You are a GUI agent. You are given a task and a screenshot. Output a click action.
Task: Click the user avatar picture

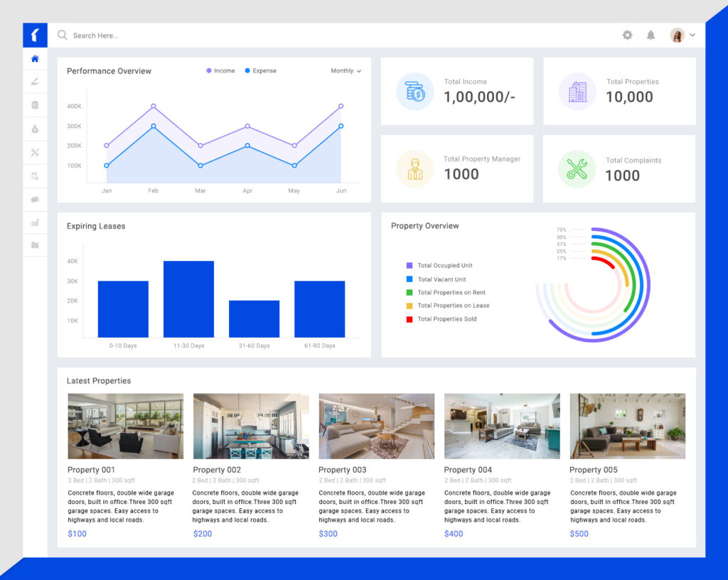(677, 35)
